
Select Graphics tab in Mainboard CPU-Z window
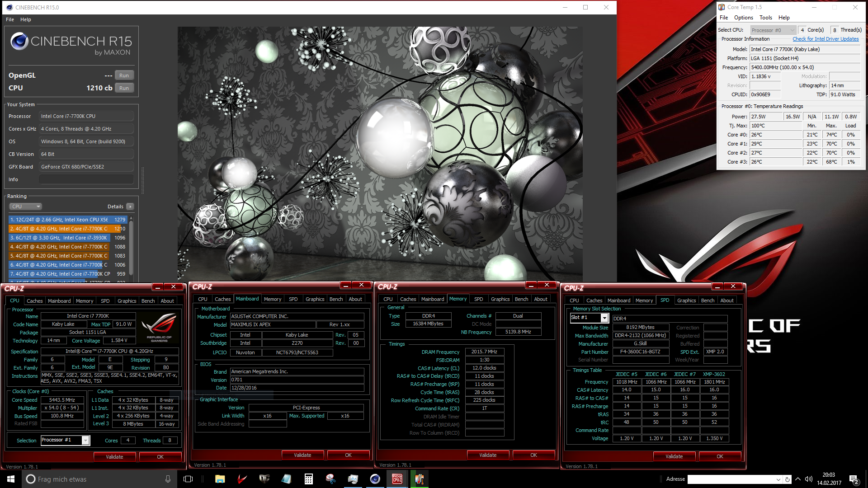315,299
